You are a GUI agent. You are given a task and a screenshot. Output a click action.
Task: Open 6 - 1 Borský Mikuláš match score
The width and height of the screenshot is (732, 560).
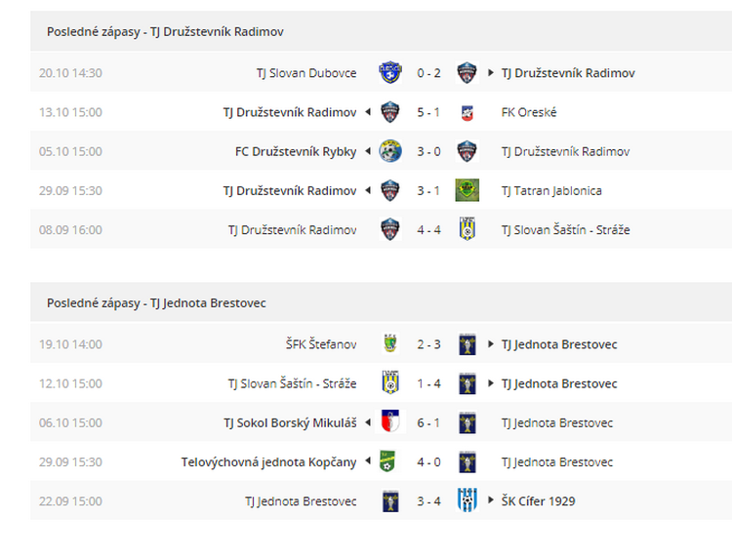[x=428, y=422]
